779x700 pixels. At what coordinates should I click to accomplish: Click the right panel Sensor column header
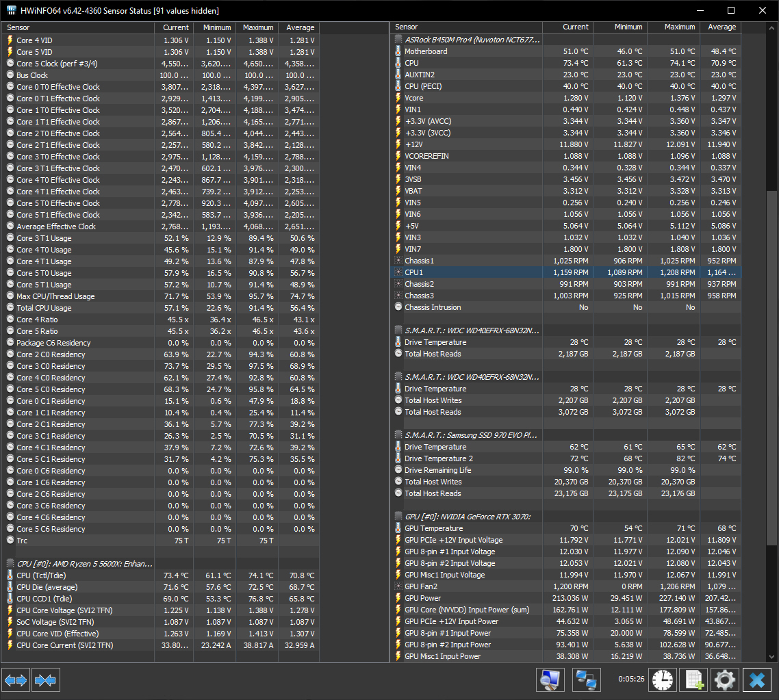click(x=466, y=27)
